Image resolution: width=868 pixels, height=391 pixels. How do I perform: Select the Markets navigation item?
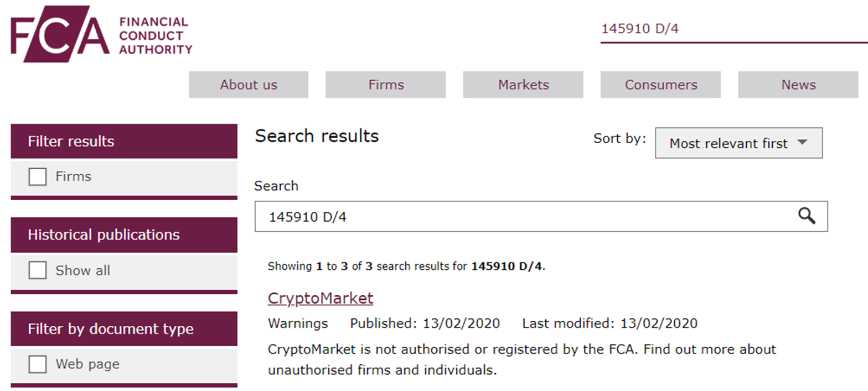(523, 85)
